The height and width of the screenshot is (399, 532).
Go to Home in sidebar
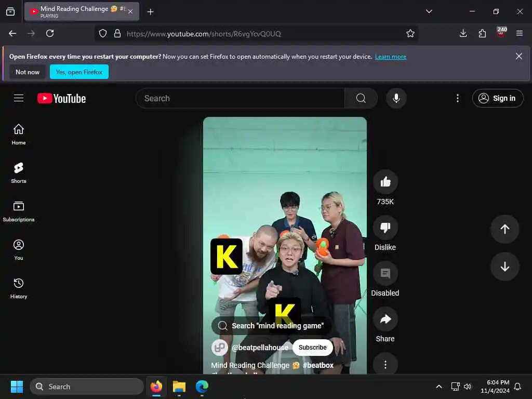(x=19, y=135)
